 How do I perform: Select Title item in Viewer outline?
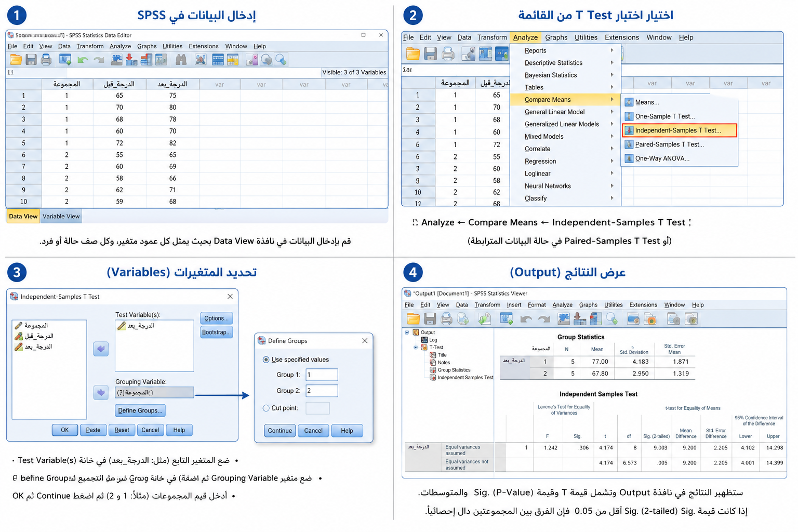(x=438, y=355)
